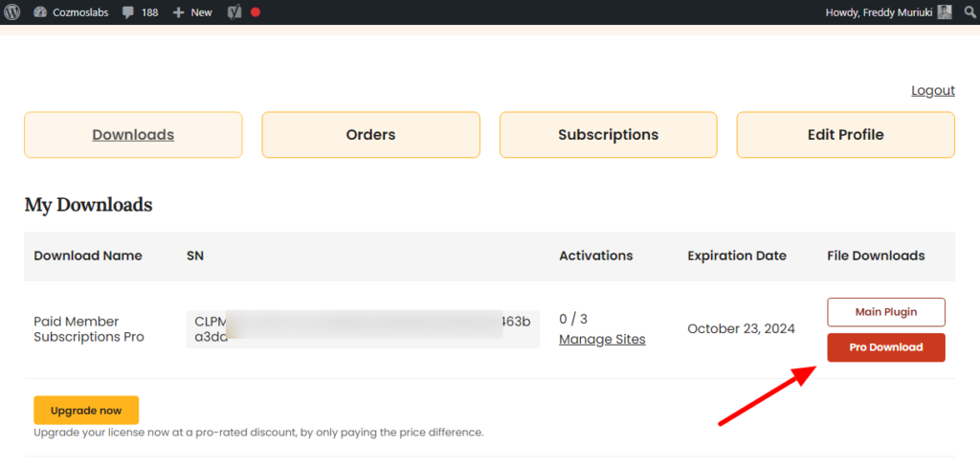Go to the Subscriptions tab
Viewport: 980px width, 468px height.
[608, 134]
